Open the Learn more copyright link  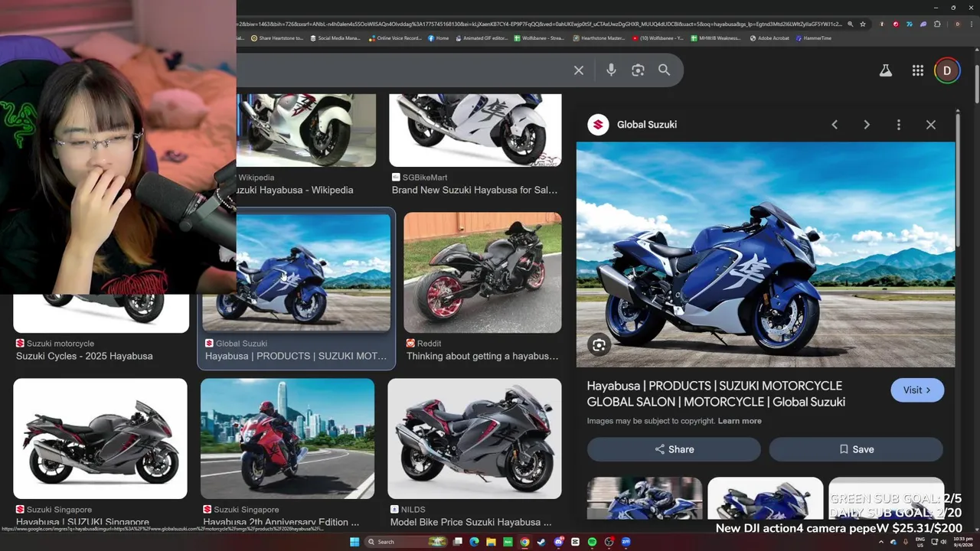pos(740,421)
